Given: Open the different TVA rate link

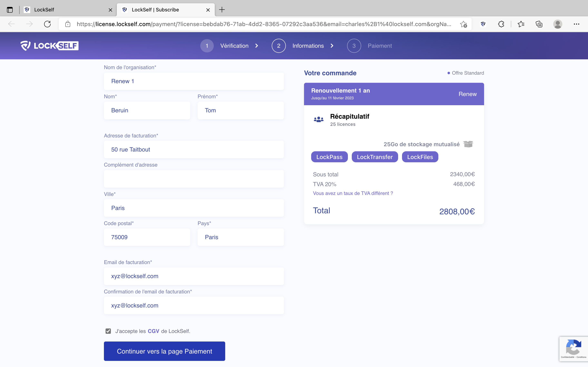Looking at the screenshot, I should pos(353,193).
